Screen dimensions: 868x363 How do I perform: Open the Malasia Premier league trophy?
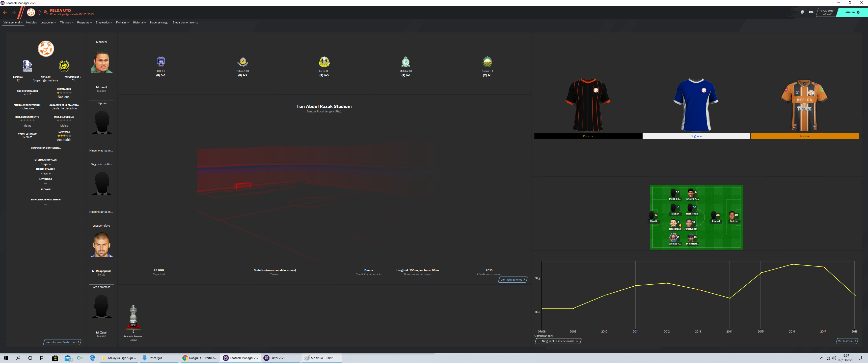coord(133,317)
